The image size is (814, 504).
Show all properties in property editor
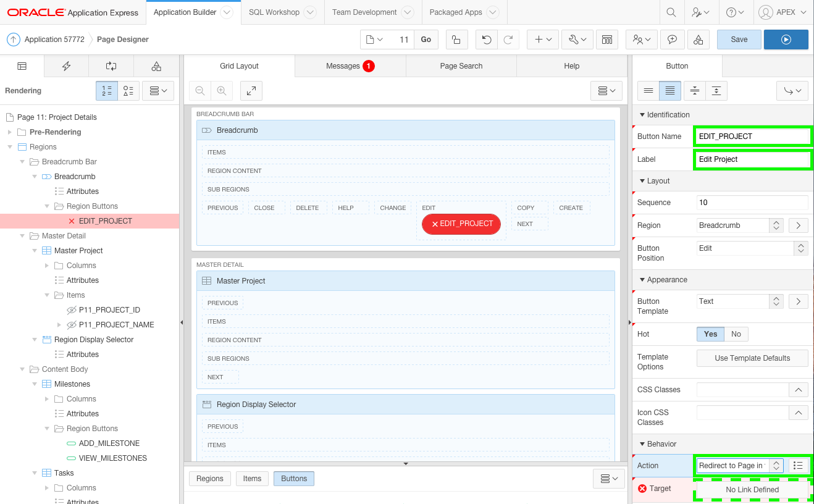[x=670, y=91]
